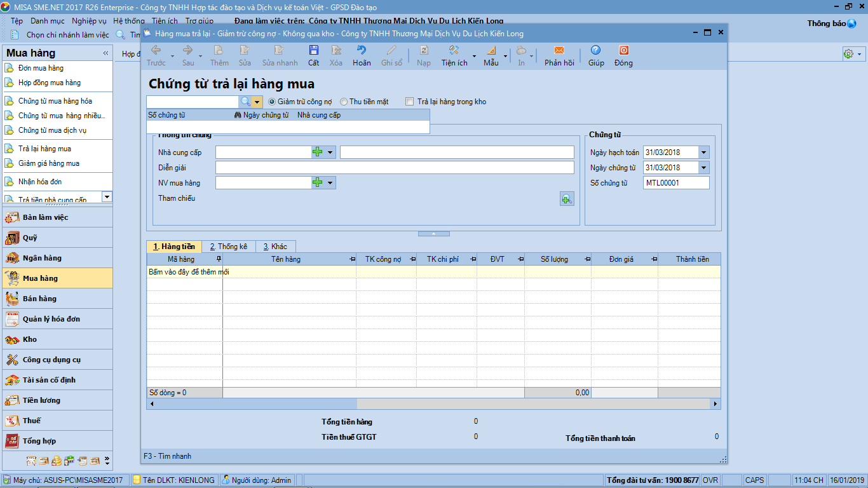The width and height of the screenshot is (868, 488).
Task: Open the Danh mục menu
Action: pos(48,21)
